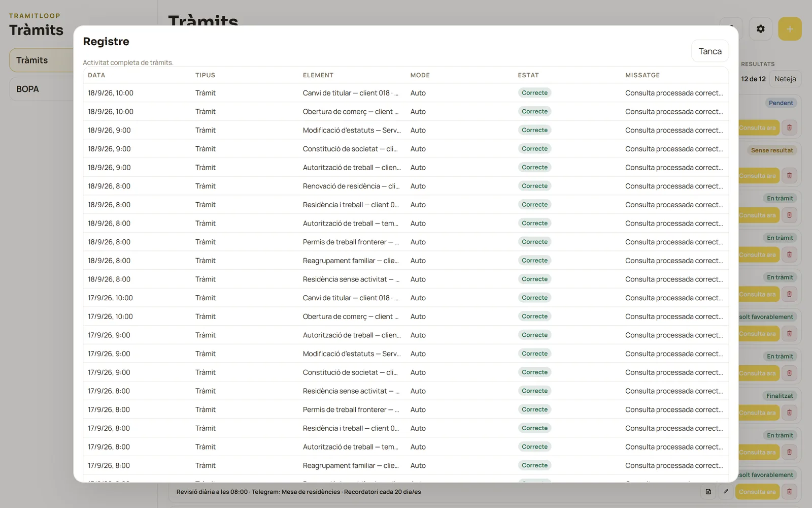Click the Pendent status badge
The height and width of the screenshot is (508, 812).
point(781,103)
